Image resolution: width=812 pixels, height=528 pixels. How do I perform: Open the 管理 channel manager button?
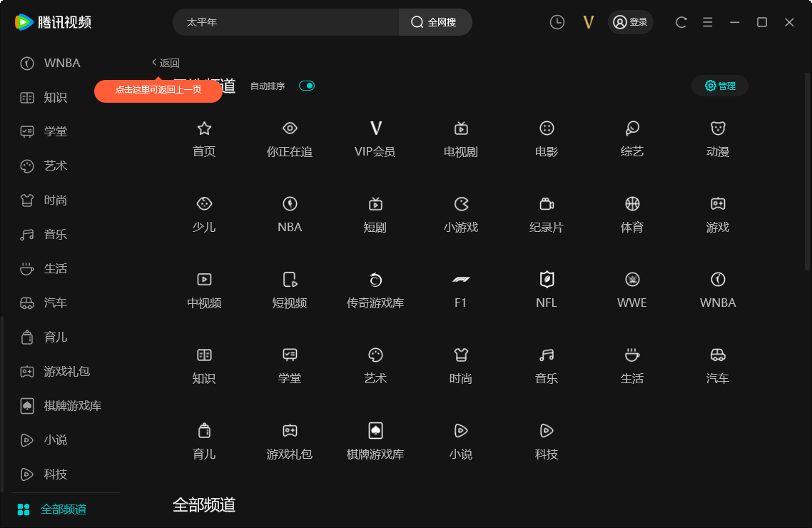point(719,85)
